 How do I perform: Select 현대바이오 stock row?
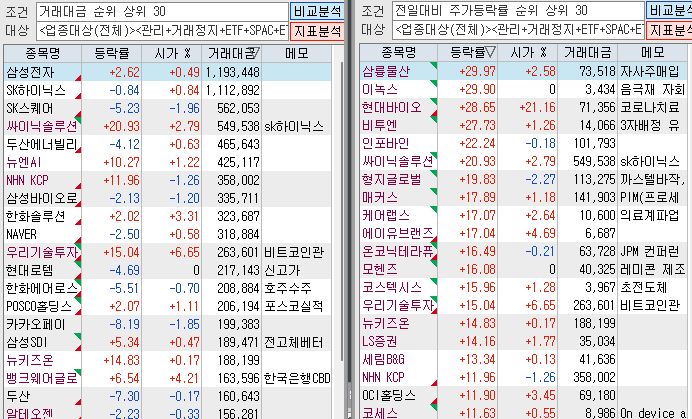(523, 107)
